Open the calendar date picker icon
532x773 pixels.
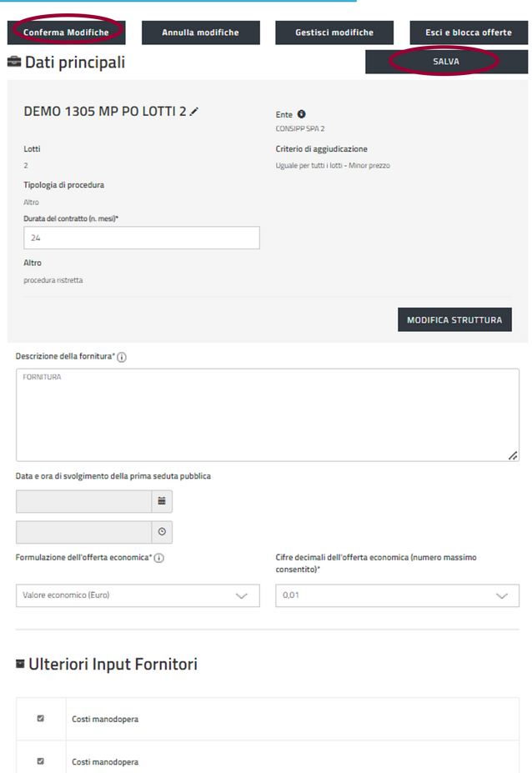162,501
